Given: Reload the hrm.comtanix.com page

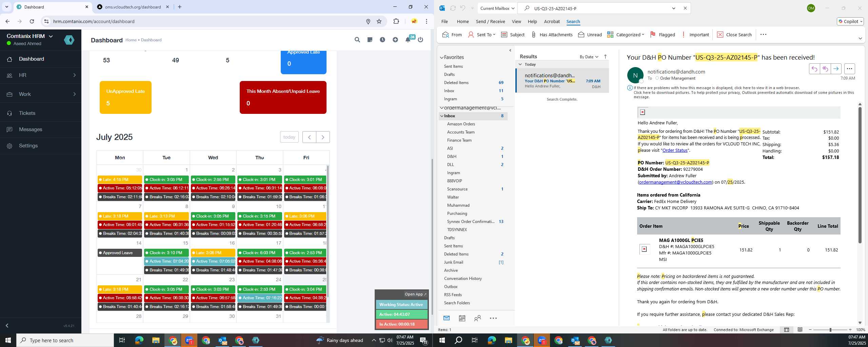Looking at the screenshot, I should coord(32,21).
